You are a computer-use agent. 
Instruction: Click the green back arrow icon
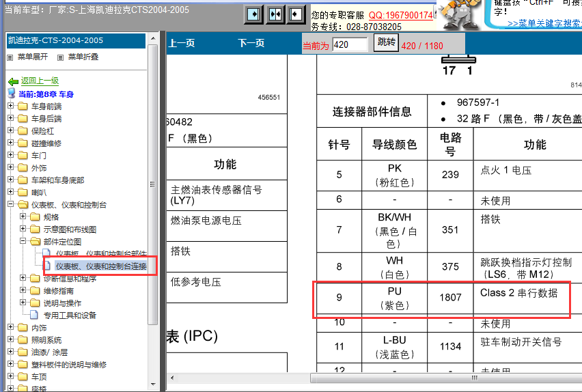tap(13, 81)
